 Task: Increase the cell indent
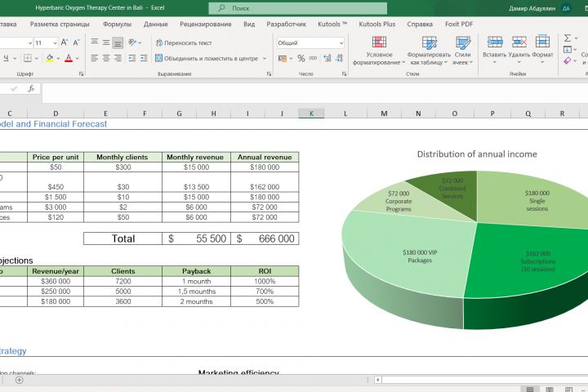144,58
